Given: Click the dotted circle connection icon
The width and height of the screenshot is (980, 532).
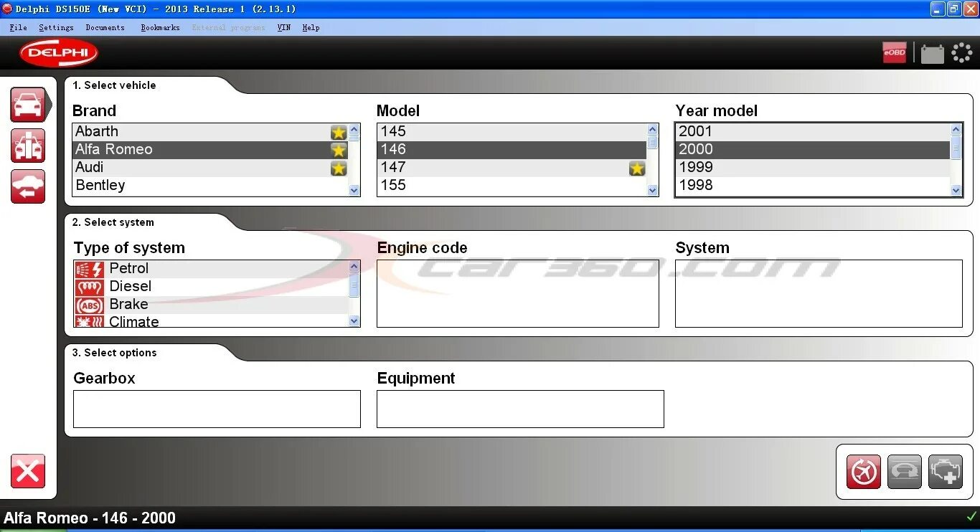Looking at the screenshot, I should click(x=961, y=53).
